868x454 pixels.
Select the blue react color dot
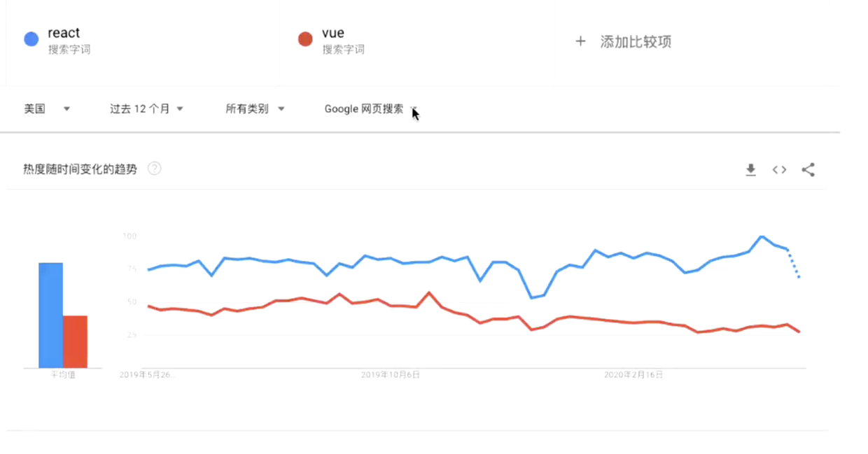pyautogui.click(x=31, y=38)
